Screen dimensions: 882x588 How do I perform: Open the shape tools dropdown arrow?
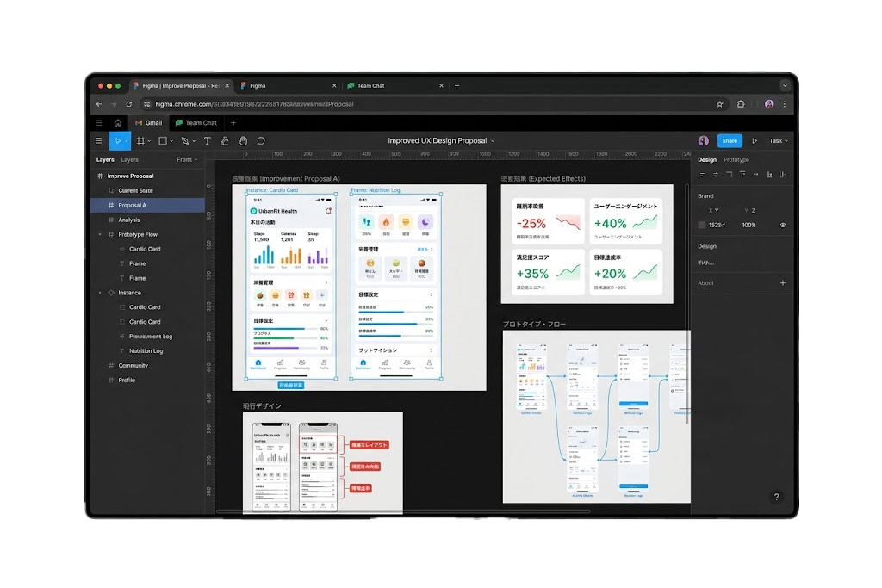coord(171,141)
